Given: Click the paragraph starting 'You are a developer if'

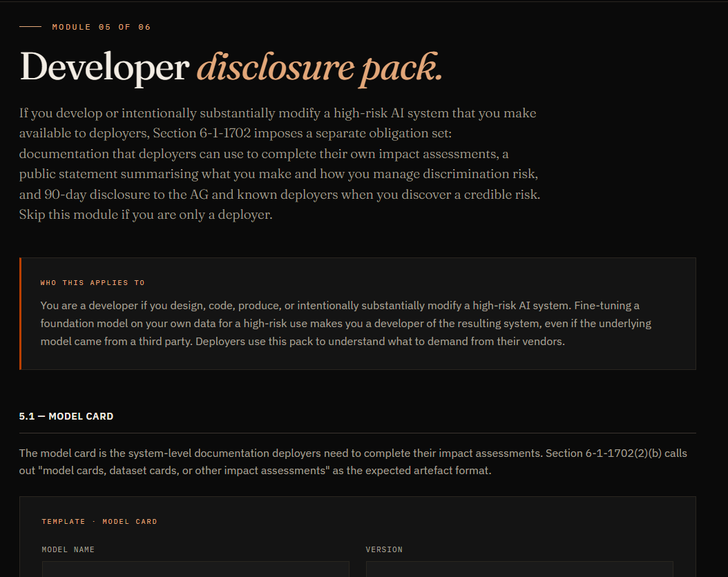Looking at the screenshot, I should [x=346, y=323].
